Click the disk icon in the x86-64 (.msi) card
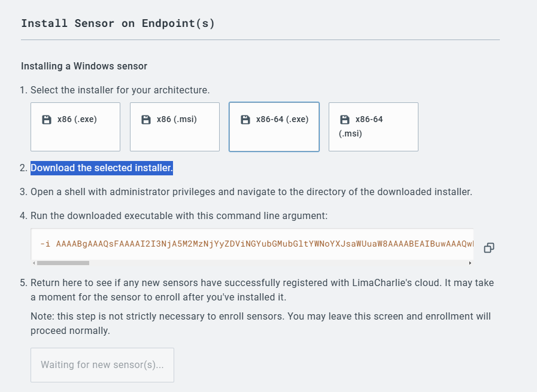 pos(344,120)
